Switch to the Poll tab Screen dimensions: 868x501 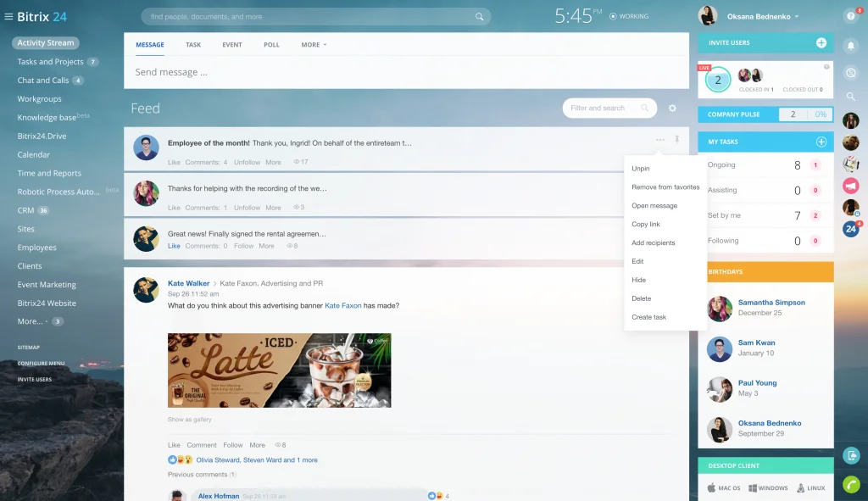tap(271, 45)
